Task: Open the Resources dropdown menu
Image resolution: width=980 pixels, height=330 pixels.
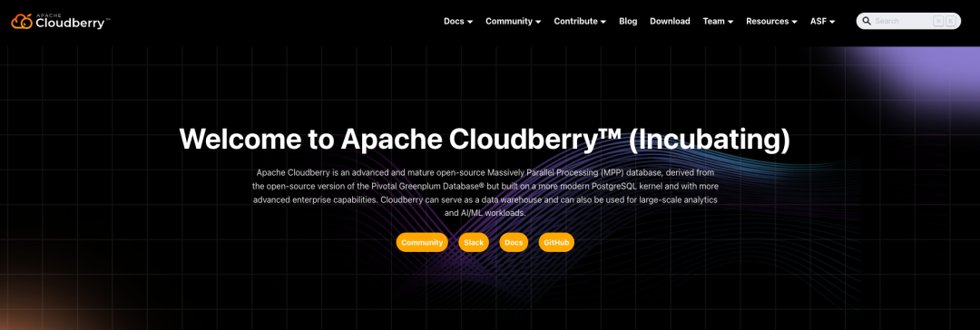Action: (771, 21)
